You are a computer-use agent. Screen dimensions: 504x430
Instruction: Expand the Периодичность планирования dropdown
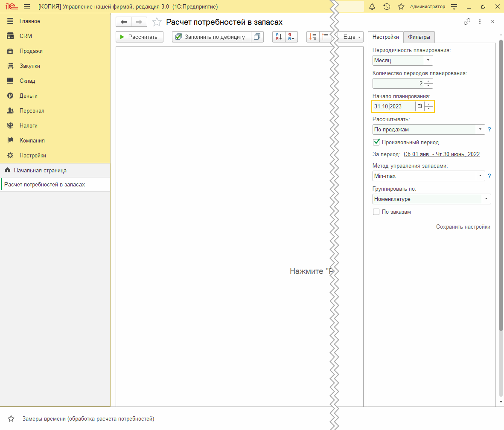[x=428, y=61]
